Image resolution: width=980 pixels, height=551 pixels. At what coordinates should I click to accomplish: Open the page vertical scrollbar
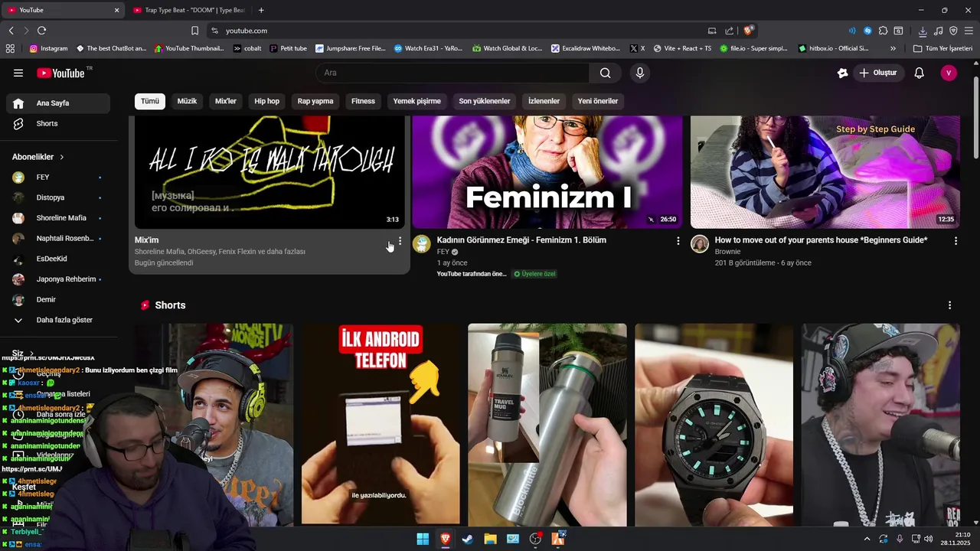click(975, 116)
